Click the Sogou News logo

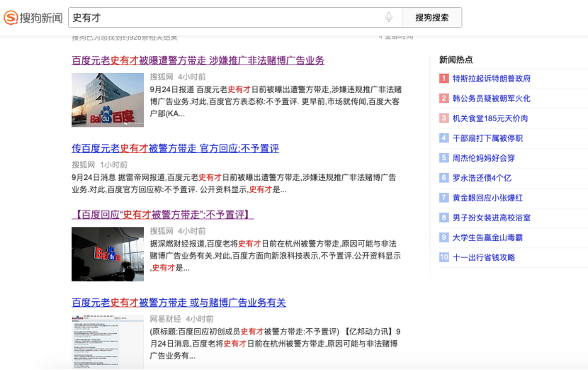[33, 18]
